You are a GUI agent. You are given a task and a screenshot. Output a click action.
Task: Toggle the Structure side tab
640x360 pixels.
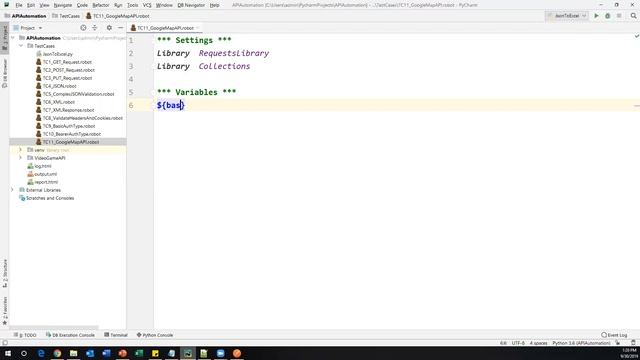[x=5, y=273]
